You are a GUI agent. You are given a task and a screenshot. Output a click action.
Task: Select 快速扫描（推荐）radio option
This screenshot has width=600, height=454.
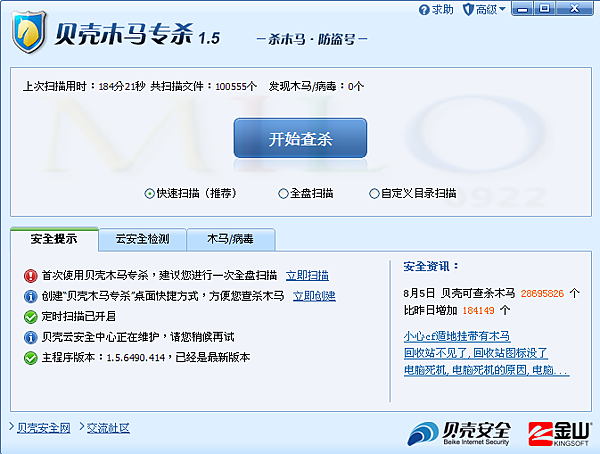[149, 194]
